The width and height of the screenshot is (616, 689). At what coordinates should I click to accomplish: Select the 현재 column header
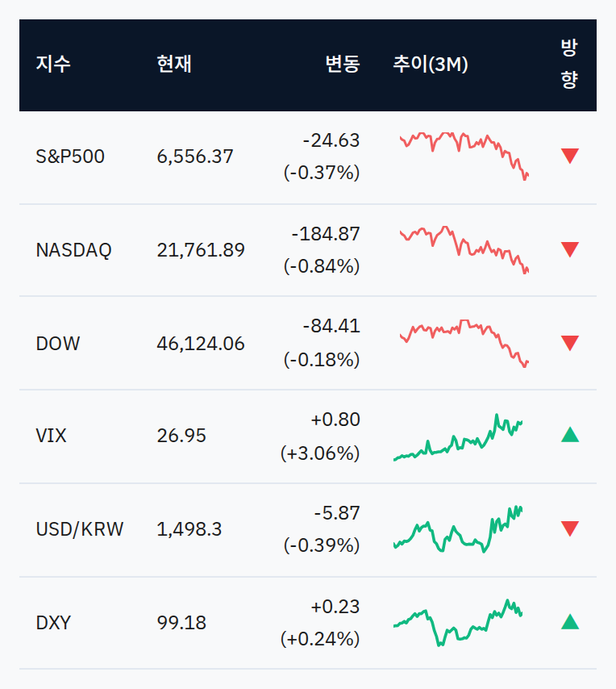[x=174, y=65]
